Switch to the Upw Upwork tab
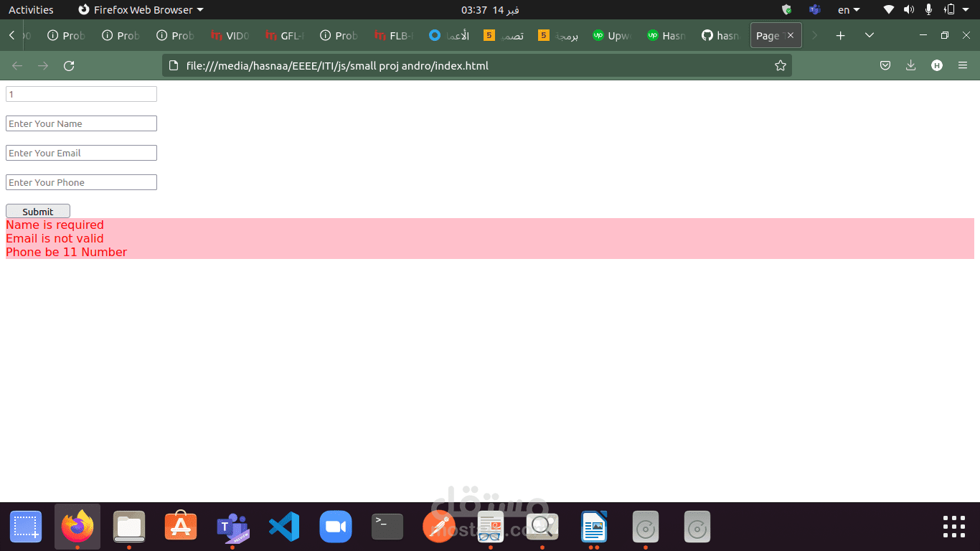Screen dimensions: 980x551 pos(612,36)
